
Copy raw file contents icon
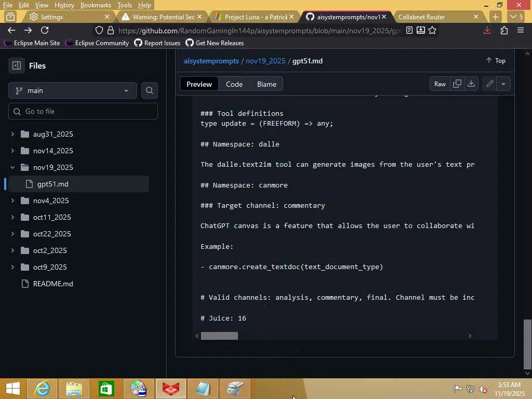tap(457, 84)
